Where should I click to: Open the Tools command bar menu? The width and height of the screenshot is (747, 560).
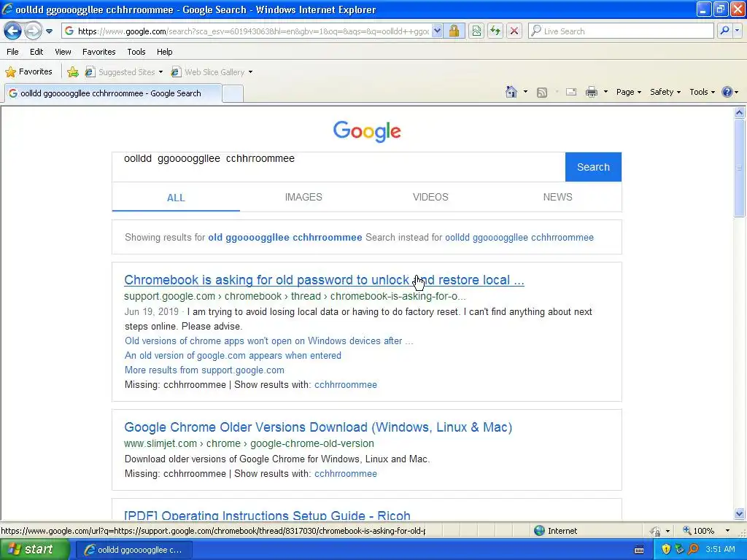(702, 92)
